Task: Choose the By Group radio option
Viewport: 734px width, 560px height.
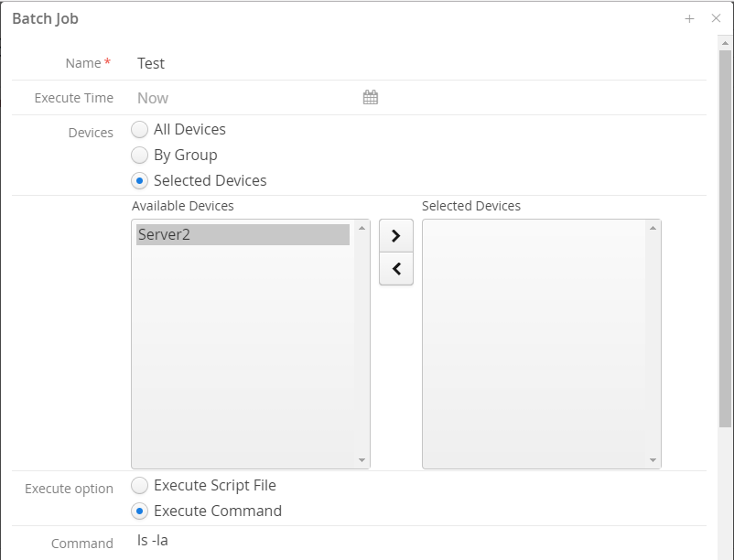Action: (x=140, y=156)
